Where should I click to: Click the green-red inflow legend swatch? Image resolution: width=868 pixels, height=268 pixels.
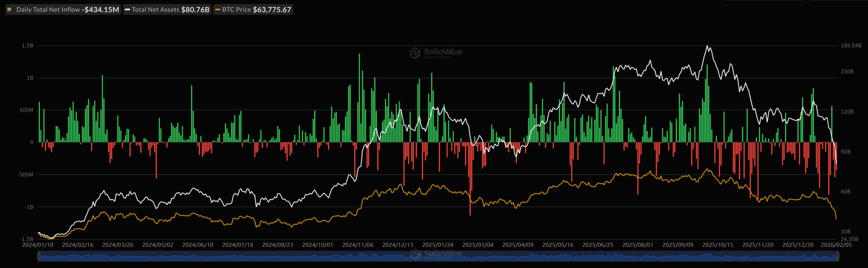9,9
